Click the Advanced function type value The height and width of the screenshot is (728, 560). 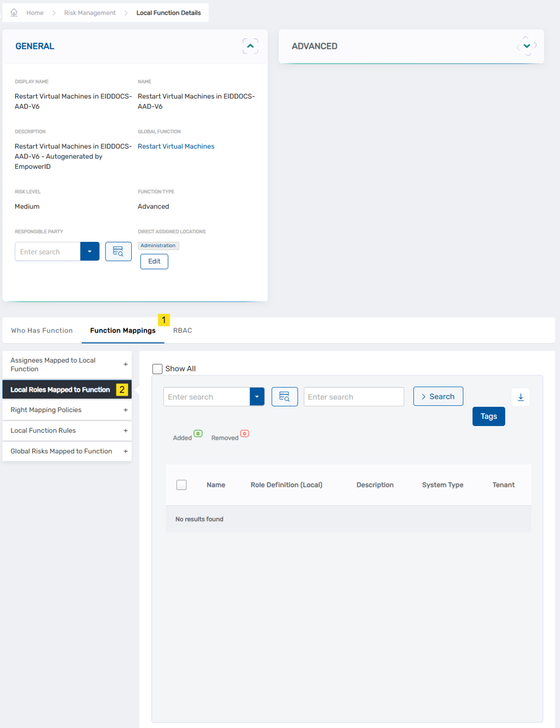(154, 207)
